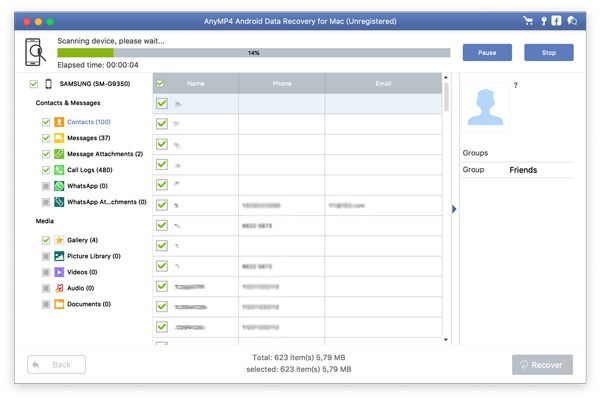Select the WhatsApp category icon
Image resolution: width=600 pixels, height=400 pixels.
pos(59,186)
